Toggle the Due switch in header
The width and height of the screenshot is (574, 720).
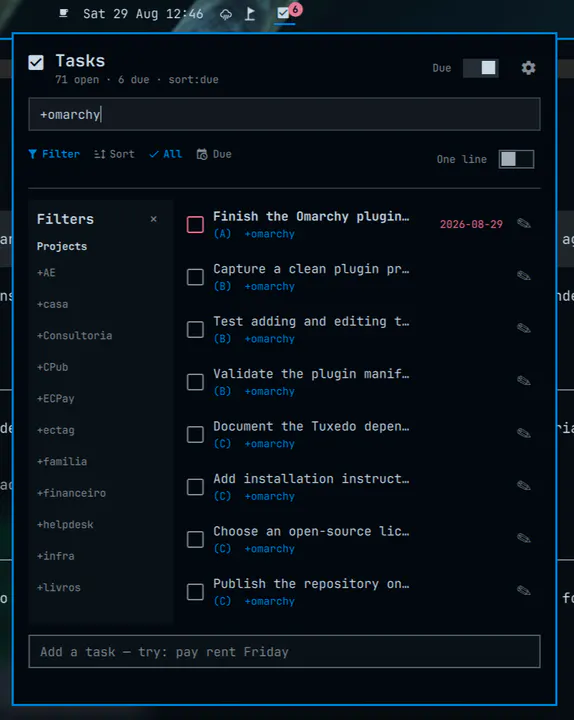[x=480, y=68]
